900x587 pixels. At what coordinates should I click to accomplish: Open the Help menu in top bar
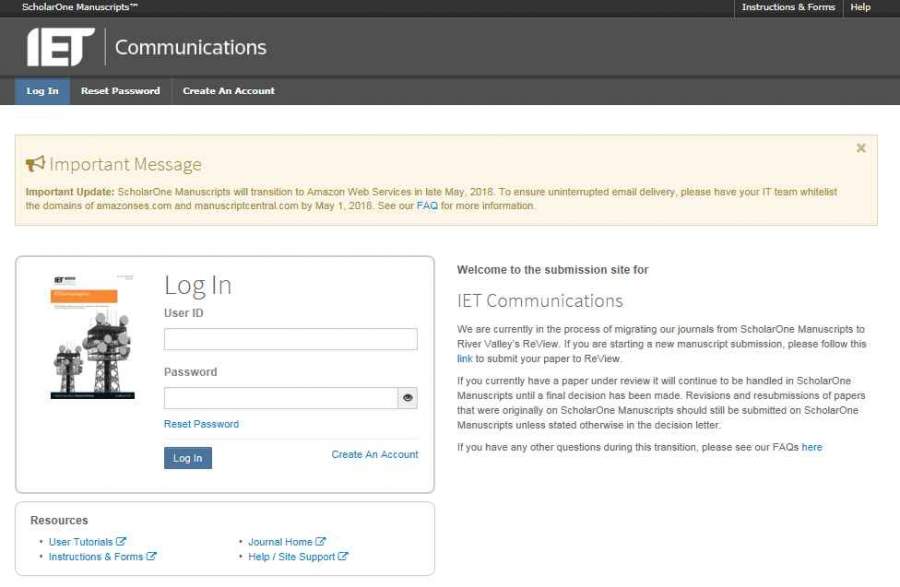click(x=860, y=7)
